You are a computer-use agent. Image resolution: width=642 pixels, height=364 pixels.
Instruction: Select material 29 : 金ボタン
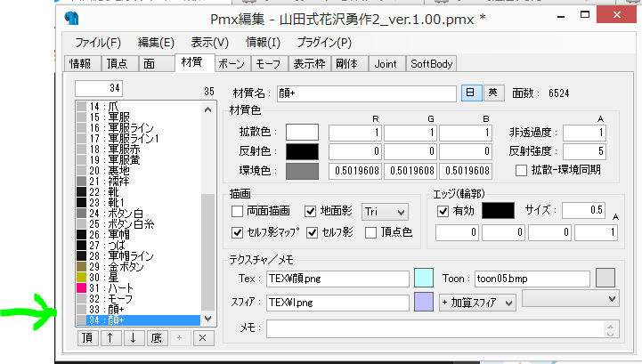point(138,267)
